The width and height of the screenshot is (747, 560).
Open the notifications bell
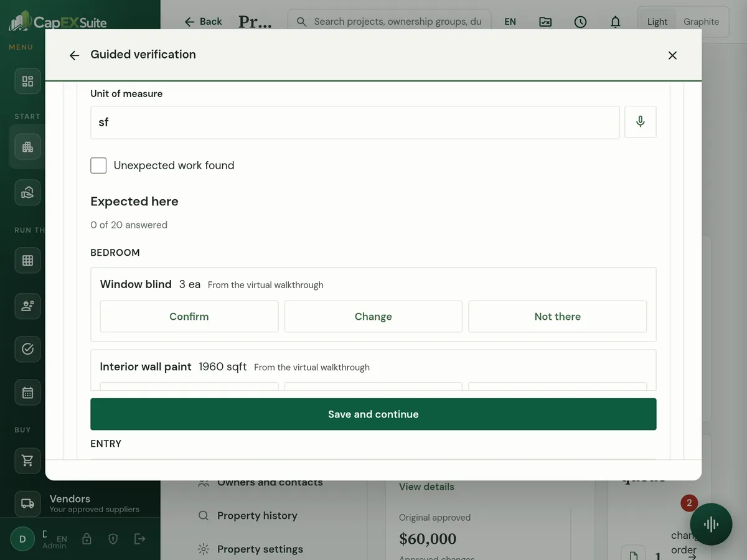[615, 22]
